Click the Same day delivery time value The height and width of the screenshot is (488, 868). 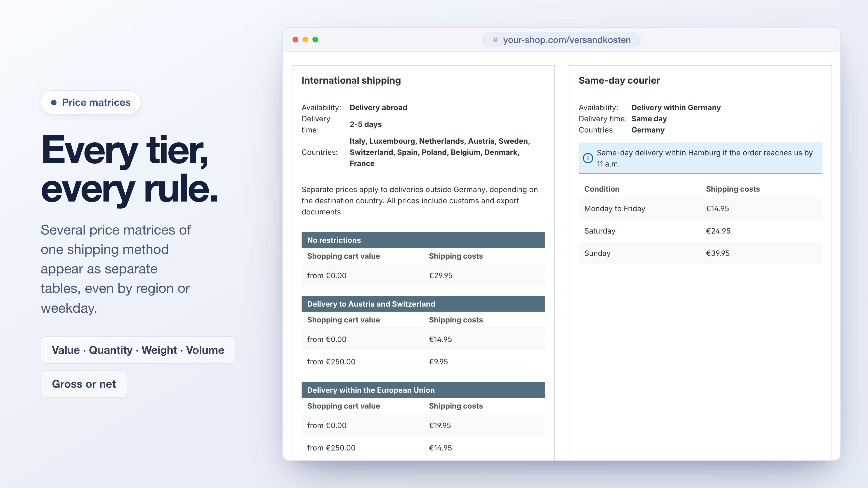(649, 119)
